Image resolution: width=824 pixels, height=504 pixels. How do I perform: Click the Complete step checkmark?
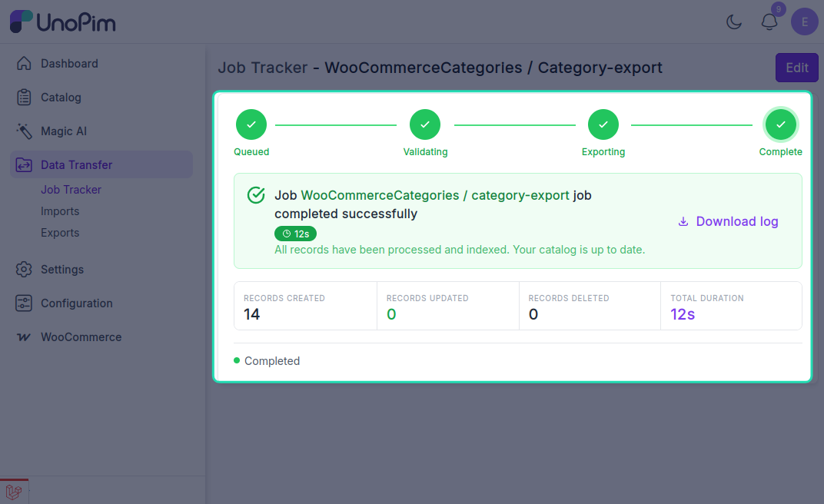[781, 124]
